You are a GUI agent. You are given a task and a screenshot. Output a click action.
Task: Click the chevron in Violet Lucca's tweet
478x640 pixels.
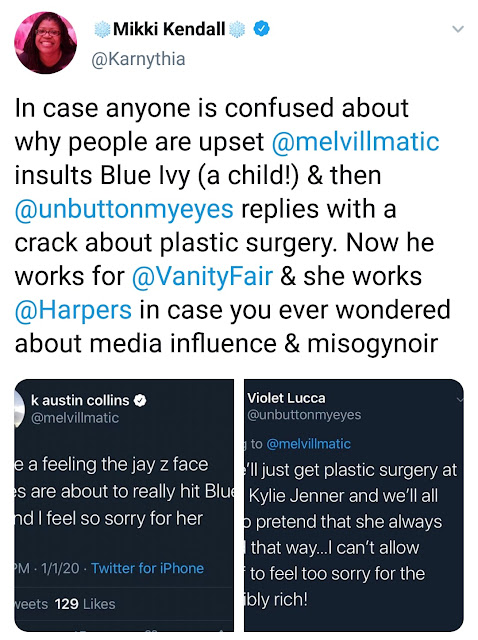pos(461,399)
